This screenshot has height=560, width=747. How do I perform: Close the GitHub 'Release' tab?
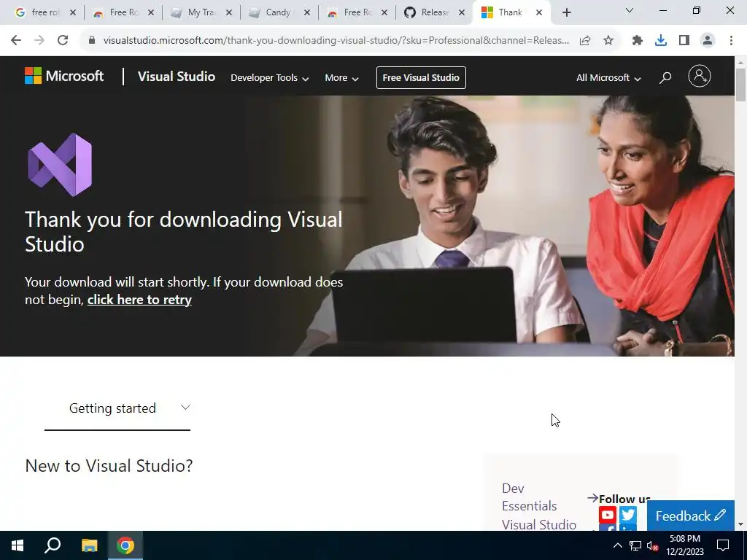point(462,13)
